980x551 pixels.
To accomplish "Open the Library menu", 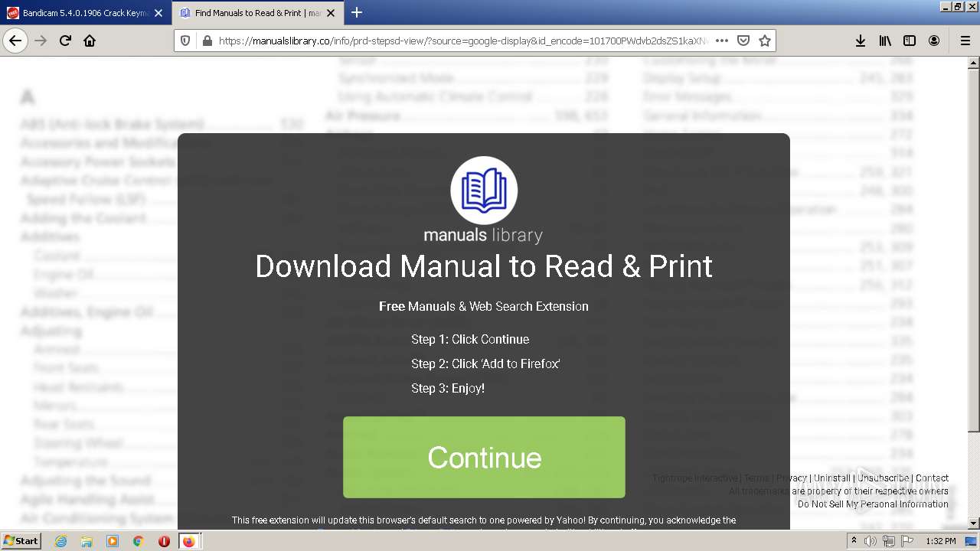I will point(885,41).
